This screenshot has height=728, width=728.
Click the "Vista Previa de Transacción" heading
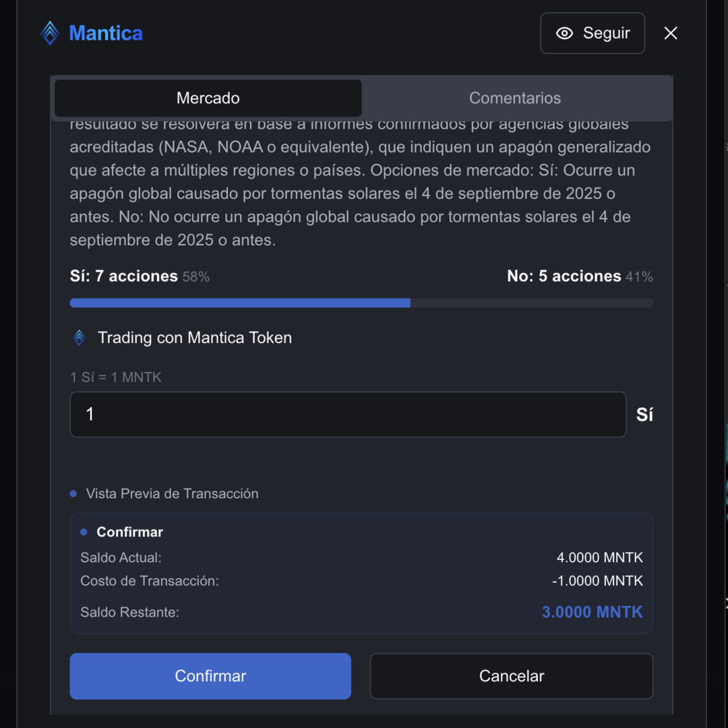[172, 494]
